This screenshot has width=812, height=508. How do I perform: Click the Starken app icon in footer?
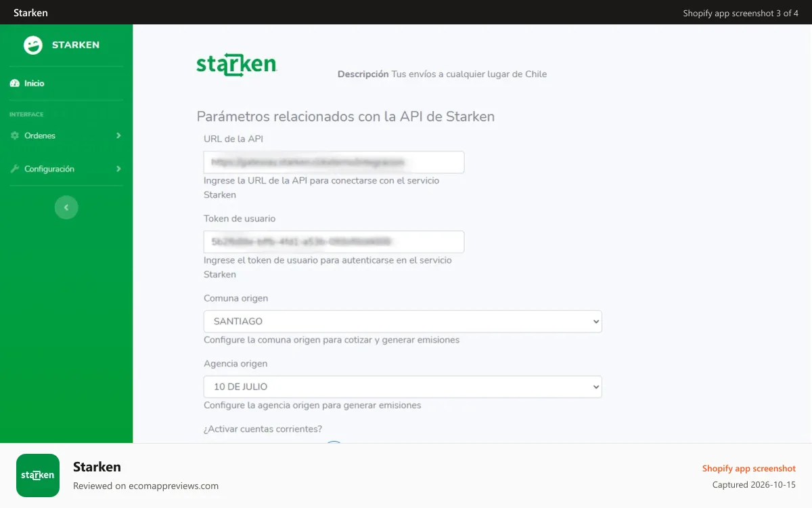coord(38,475)
